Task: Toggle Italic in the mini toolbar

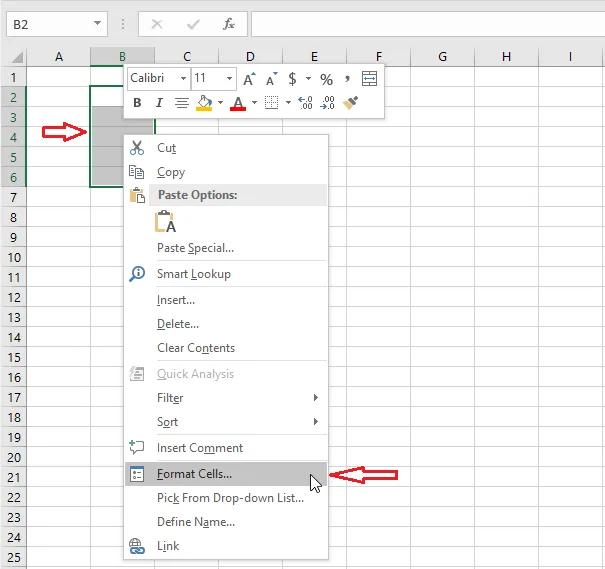Action: point(159,103)
